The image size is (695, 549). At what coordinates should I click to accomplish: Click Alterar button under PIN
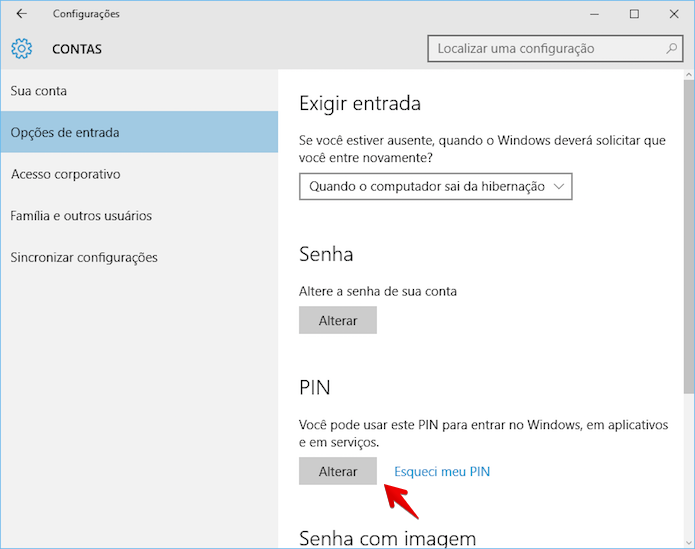(338, 471)
